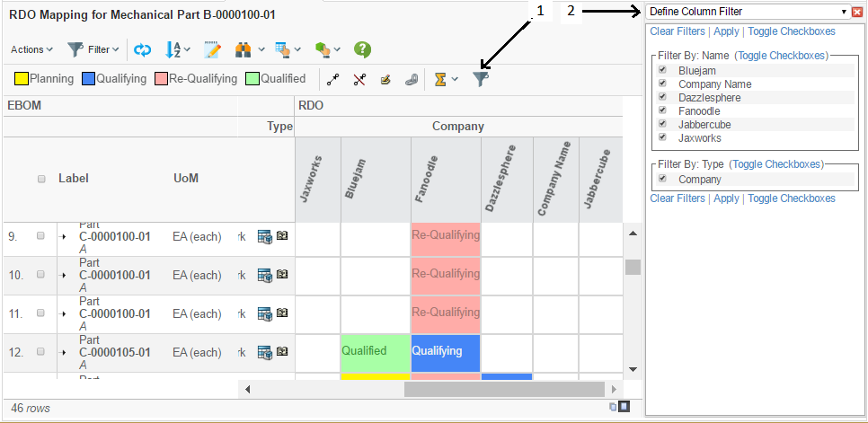Screen dimensions: 868x423
Task: Uncheck the Bluejam filter checkbox
Action: pyautogui.click(x=662, y=70)
